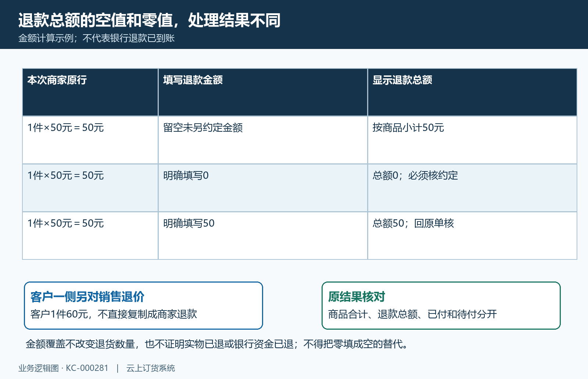Click the footer label 云上订货系统

click(x=151, y=368)
